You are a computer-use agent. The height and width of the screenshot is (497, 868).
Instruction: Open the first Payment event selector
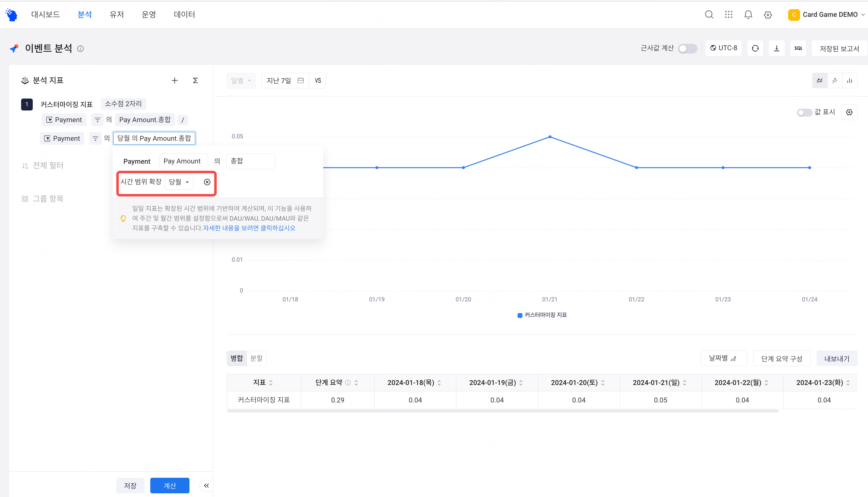click(64, 120)
